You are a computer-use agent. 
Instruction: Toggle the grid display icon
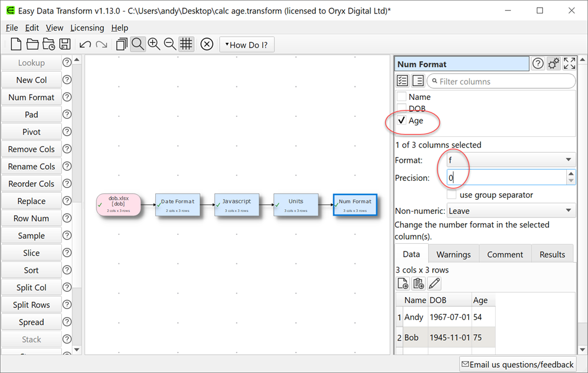[186, 44]
